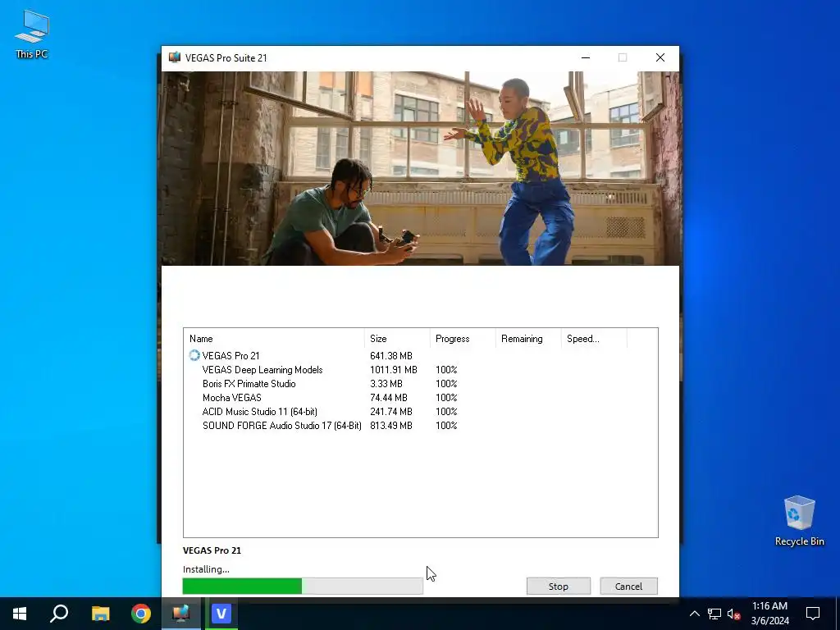This screenshot has height=630, width=840.
Task: Click the banner image of the dancers
Action: [421, 168]
